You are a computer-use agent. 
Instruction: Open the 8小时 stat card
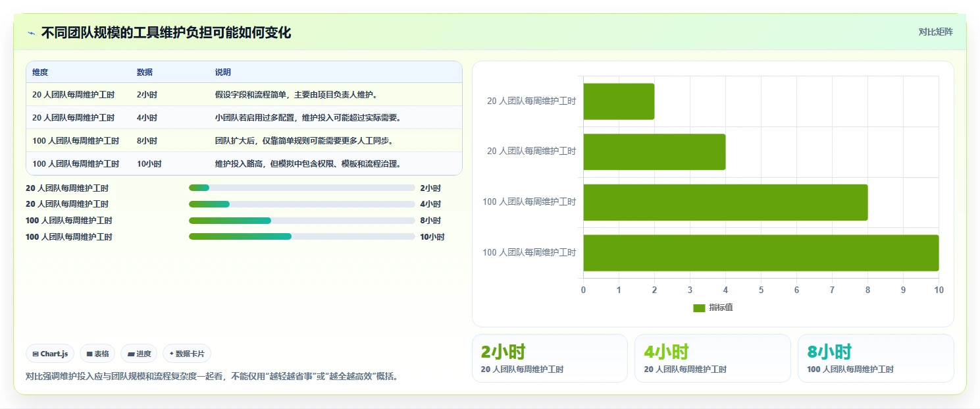coord(876,358)
